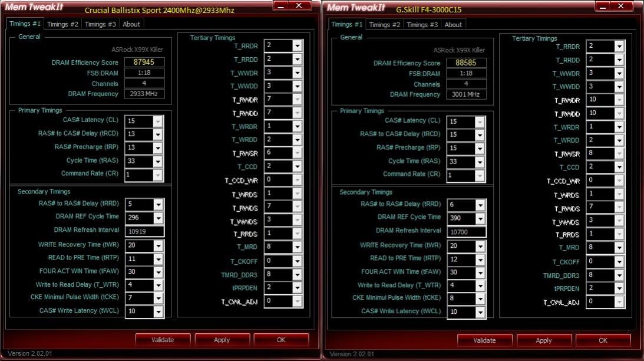Click DRAM Efficiency Score value 87945

click(x=144, y=62)
